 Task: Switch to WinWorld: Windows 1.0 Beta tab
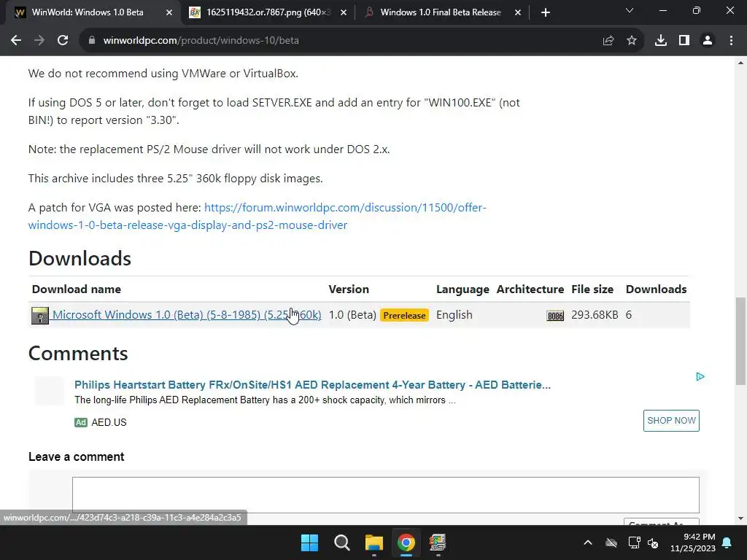(x=88, y=12)
